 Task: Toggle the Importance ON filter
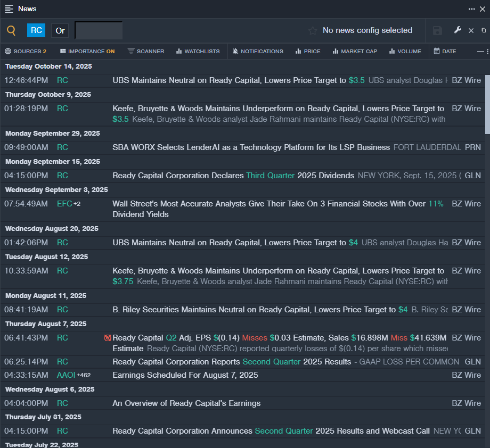(87, 52)
